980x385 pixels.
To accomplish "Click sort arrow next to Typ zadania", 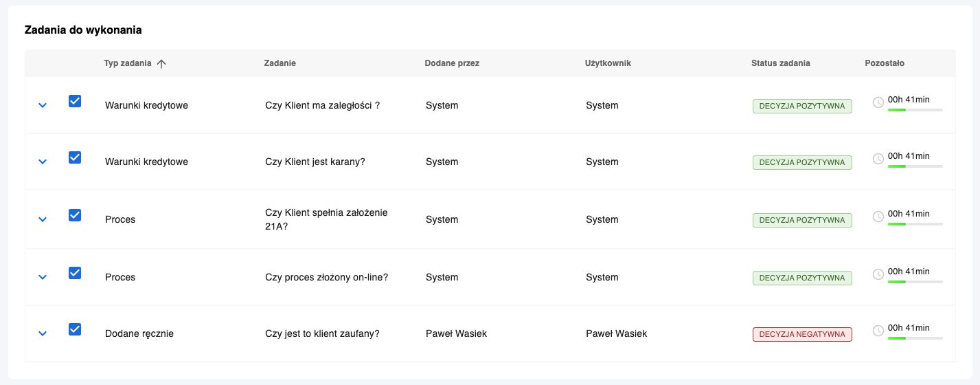I will click(161, 64).
